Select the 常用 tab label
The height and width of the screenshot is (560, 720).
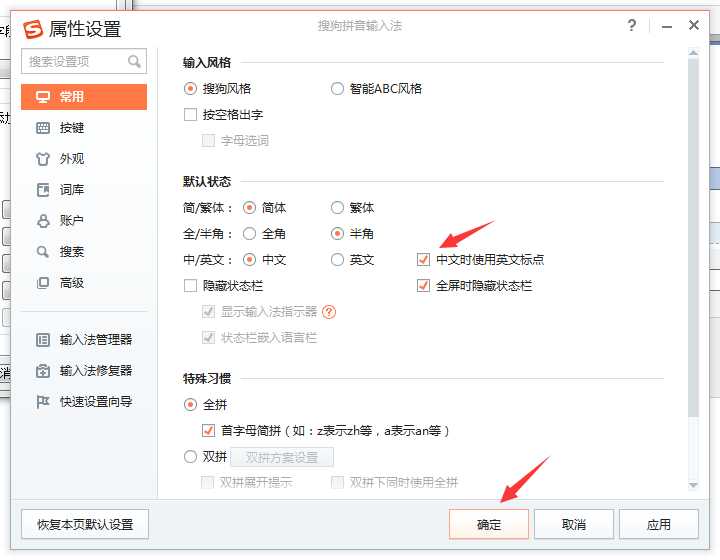(x=72, y=97)
